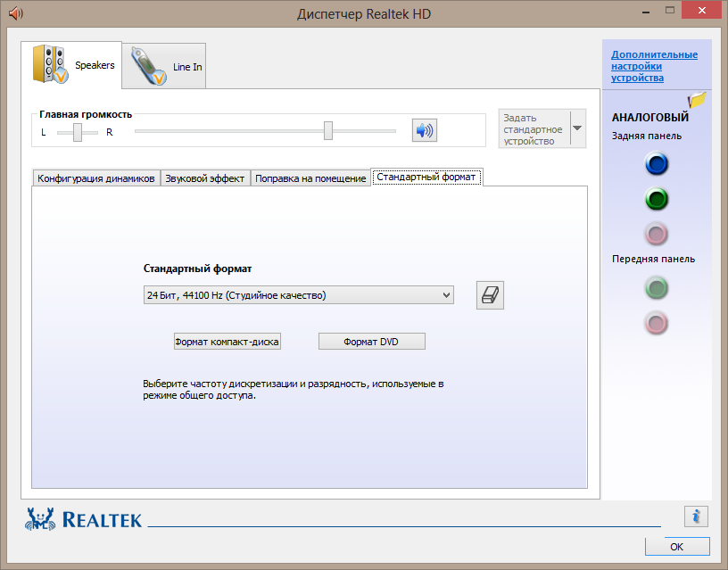Open the Конфигурация динамиков tab

tap(96, 178)
